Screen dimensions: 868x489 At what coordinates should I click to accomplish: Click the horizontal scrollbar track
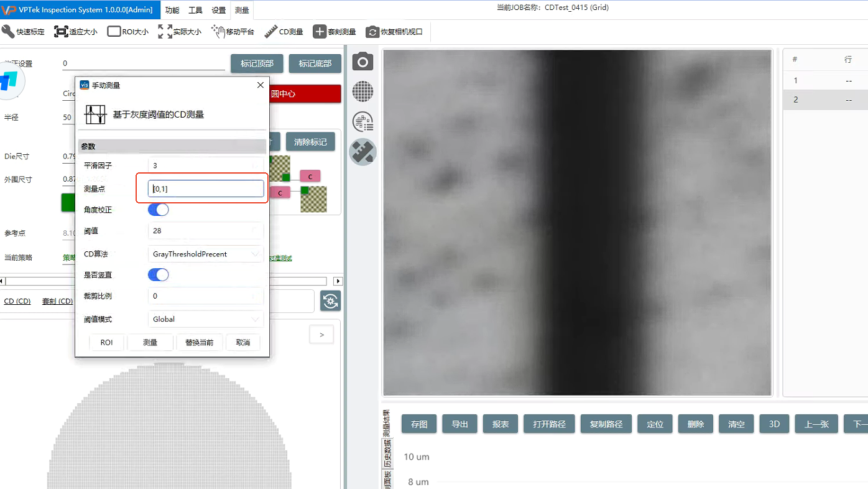tap(166, 281)
